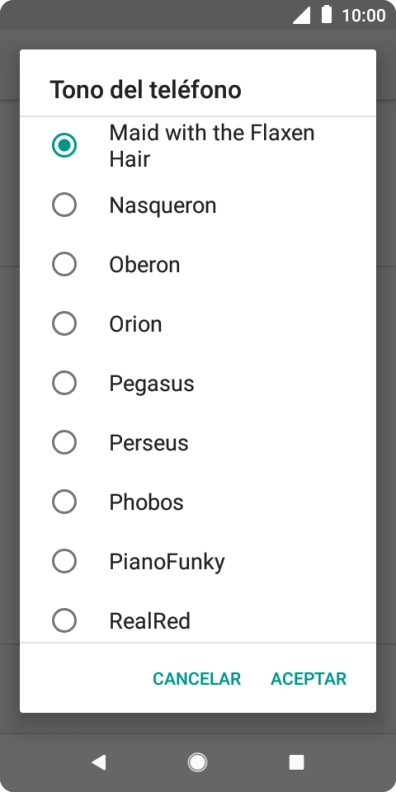Choose the Pegasus ringtone label
Image resolution: width=396 pixels, height=792 pixels.
pos(152,384)
